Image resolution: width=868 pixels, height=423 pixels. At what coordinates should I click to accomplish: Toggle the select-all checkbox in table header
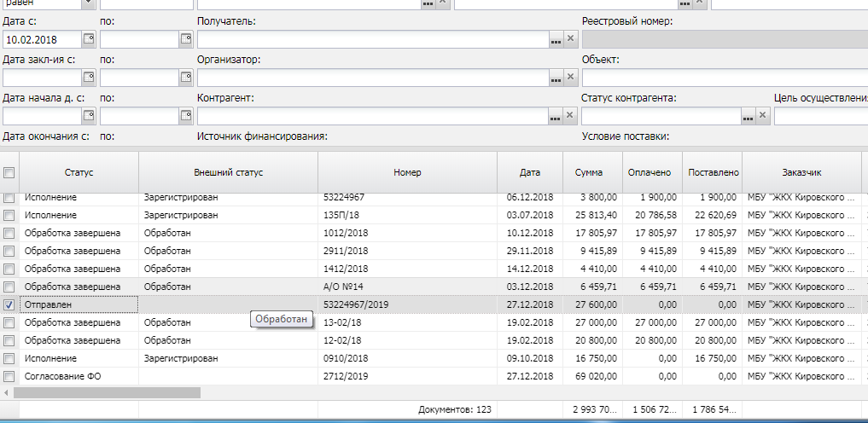click(9, 172)
